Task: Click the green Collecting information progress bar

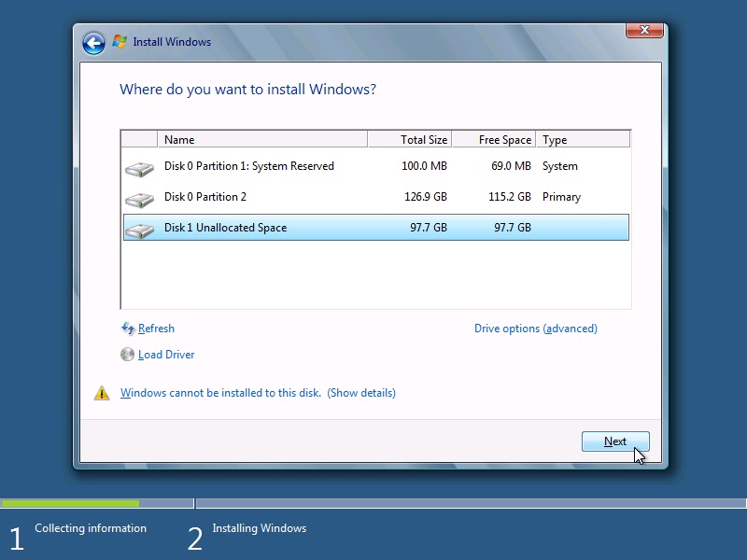Action: pos(70,503)
